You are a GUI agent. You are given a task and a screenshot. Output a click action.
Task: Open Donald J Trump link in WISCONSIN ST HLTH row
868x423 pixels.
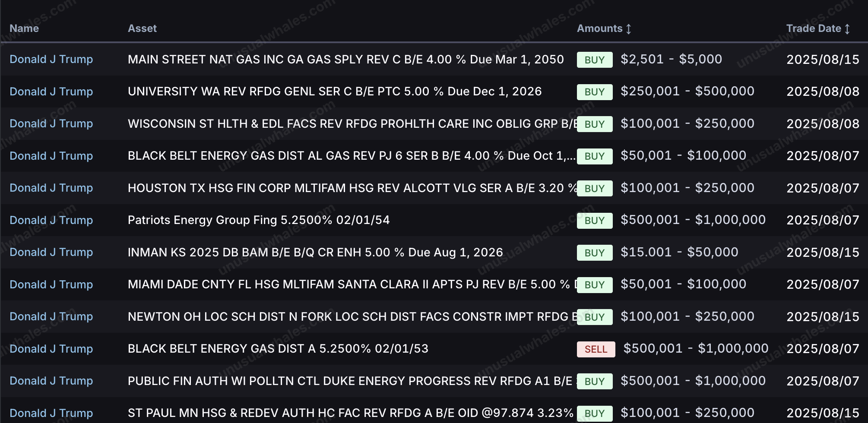51,123
